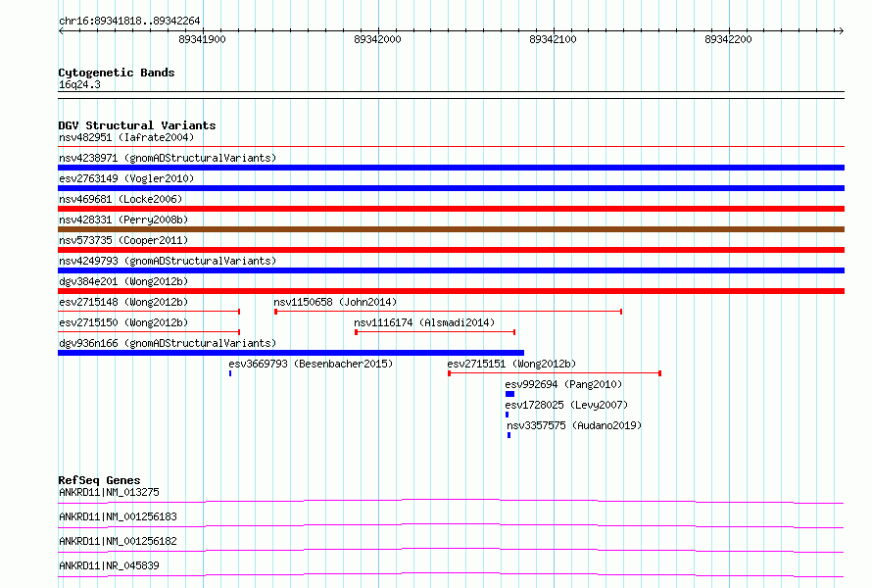Click the magenta intron line of NM_001256182
This screenshot has width=872, height=588.
[x=451, y=550]
